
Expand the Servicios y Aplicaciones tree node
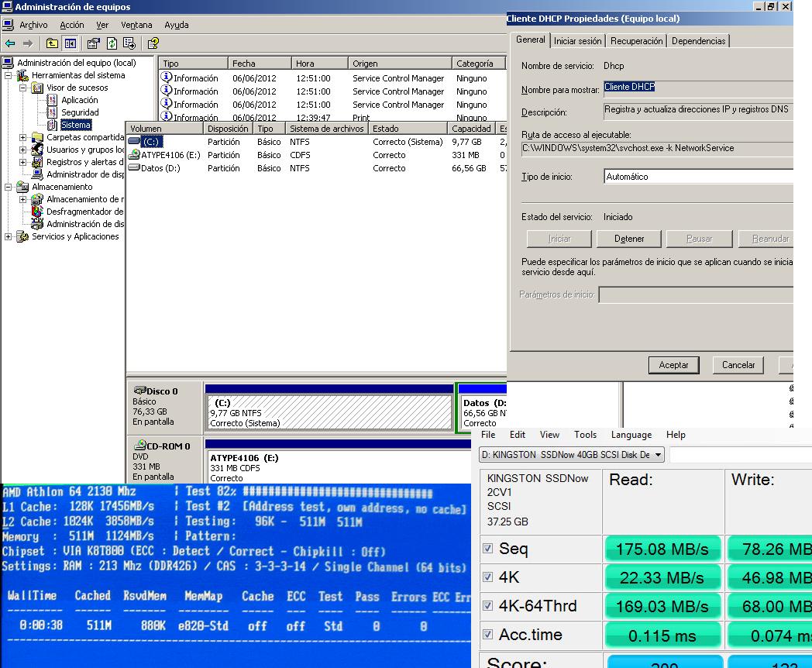[9, 237]
